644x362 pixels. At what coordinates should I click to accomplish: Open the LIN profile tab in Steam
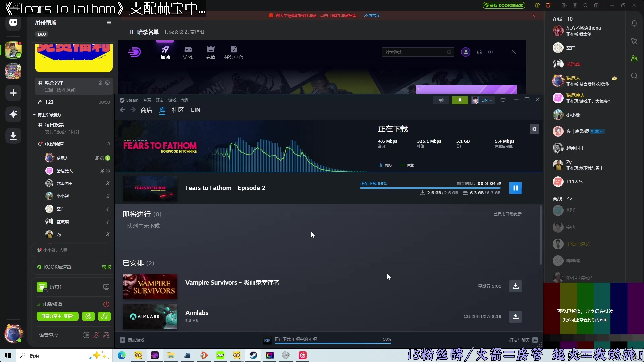[196, 110]
